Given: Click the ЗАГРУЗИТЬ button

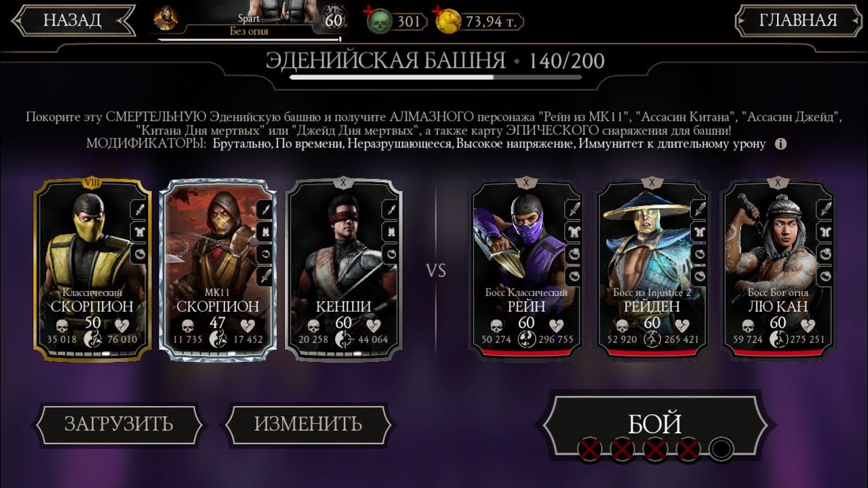Looking at the screenshot, I should pos(119,425).
